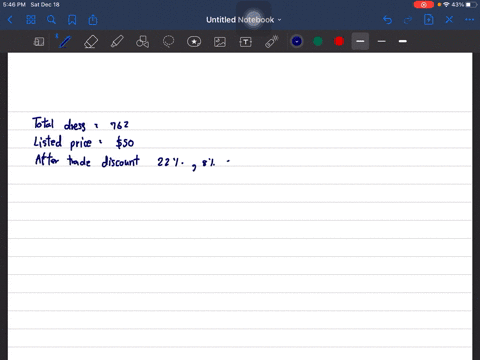Go back using the left chevron

click(10, 20)
